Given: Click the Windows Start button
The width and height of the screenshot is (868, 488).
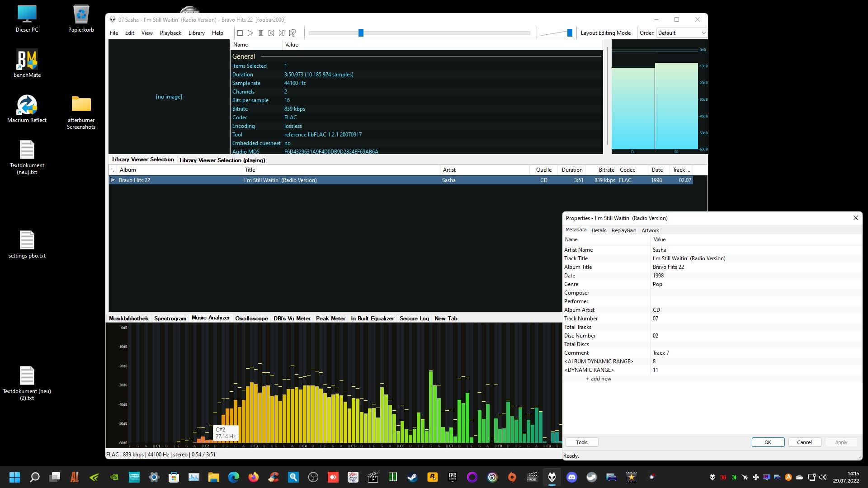Looking at the screenshot, I should pyautogui.click(x=14, y=477).
